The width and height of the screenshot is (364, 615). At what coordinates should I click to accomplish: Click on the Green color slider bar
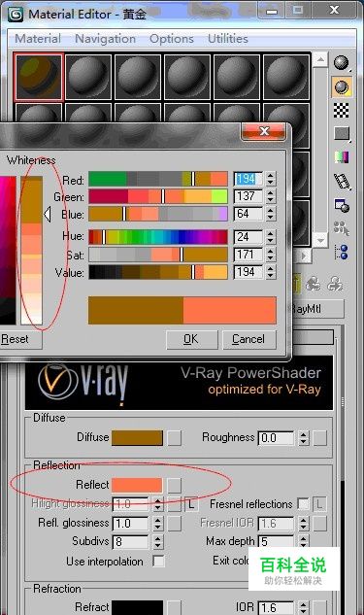[158, 196]
